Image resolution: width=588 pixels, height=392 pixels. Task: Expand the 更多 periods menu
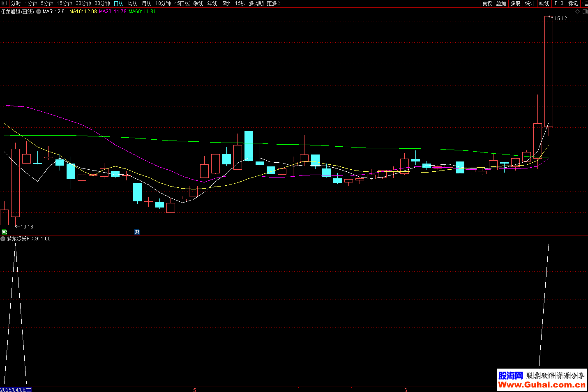pos(274,3)
